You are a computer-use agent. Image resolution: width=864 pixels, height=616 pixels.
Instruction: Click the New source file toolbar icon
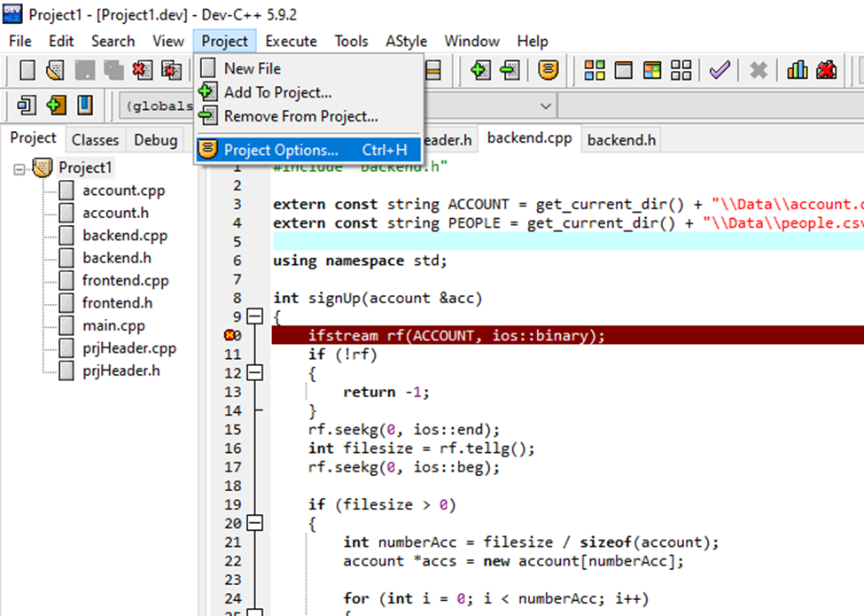click(27, 71)
